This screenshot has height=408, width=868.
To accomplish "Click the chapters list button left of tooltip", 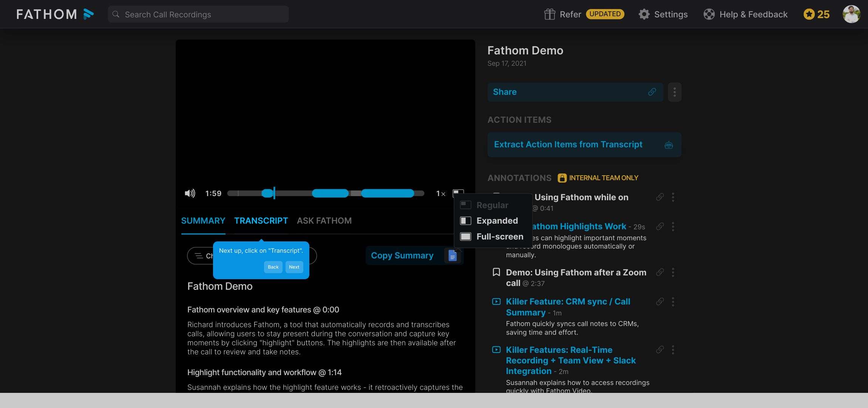I will pyautogui.click(x=200, y=256).
